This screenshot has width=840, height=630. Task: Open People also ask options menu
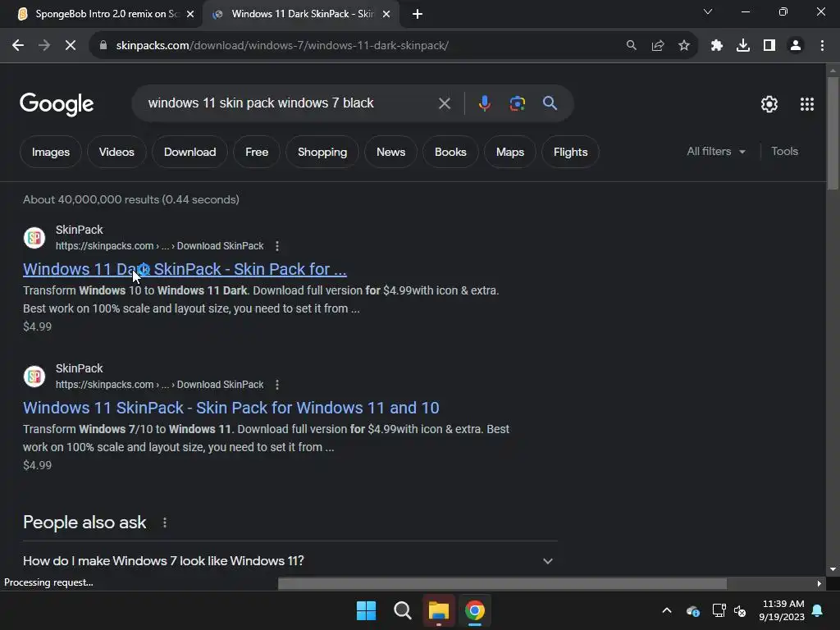tap(165, 523)
